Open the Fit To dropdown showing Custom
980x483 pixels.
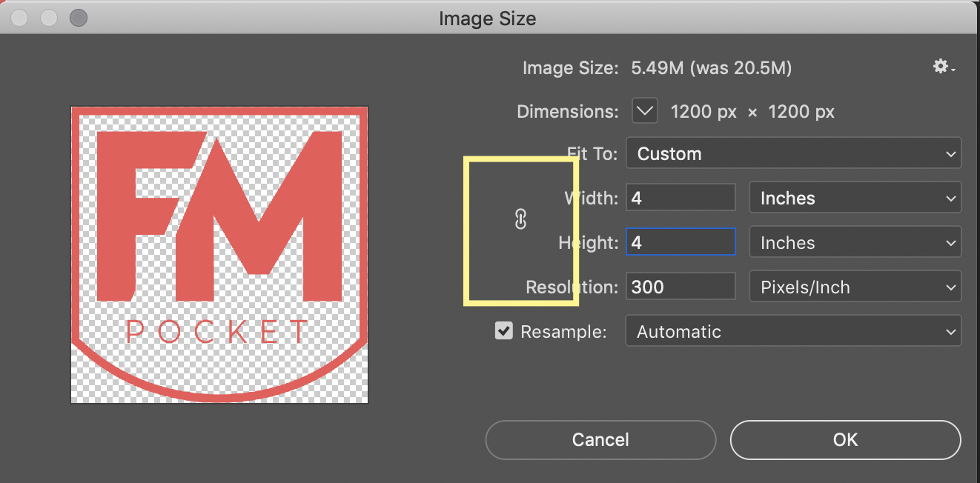793,153
